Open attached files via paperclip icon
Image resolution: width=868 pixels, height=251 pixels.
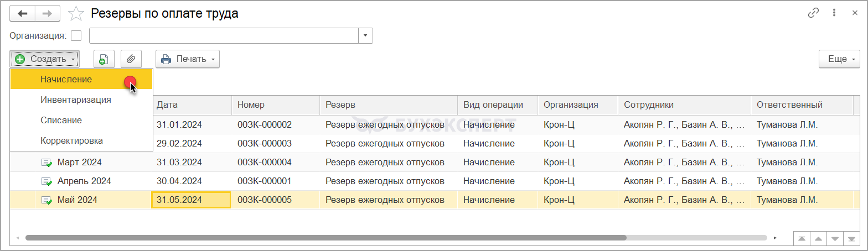pyautogui.click(x=131, y=59)
